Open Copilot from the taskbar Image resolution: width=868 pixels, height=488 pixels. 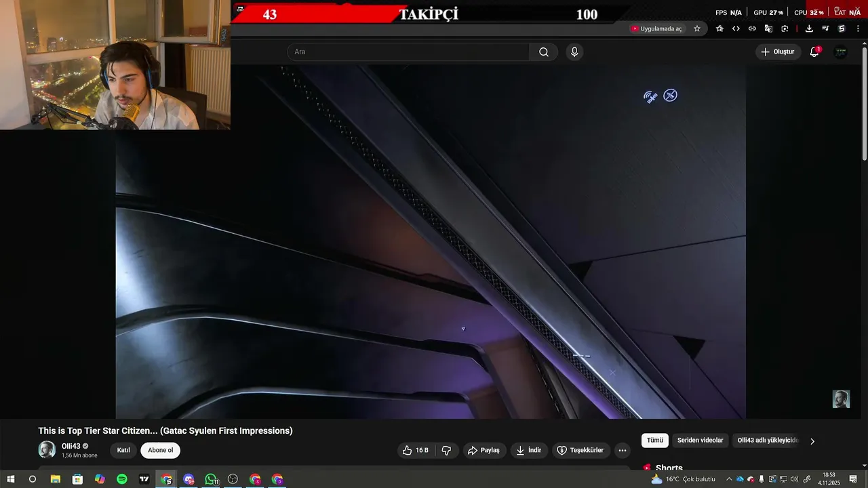pyautogui.click(x=100, y=479)
